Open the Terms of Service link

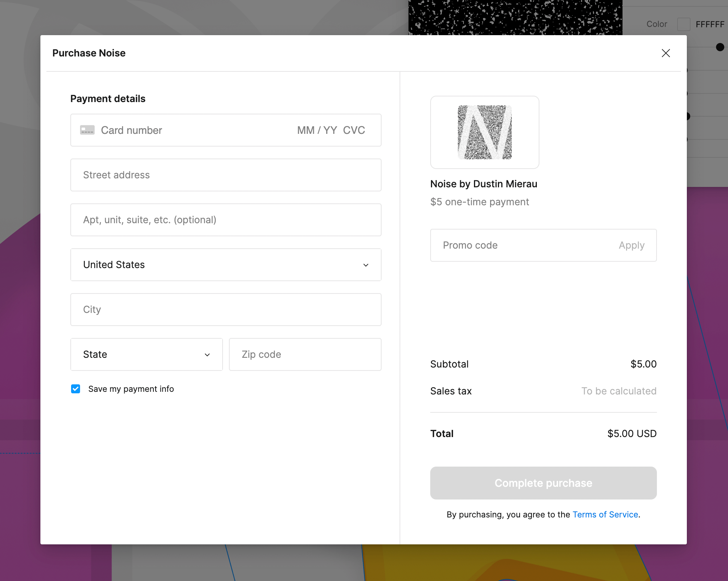[x=605, y=514]
